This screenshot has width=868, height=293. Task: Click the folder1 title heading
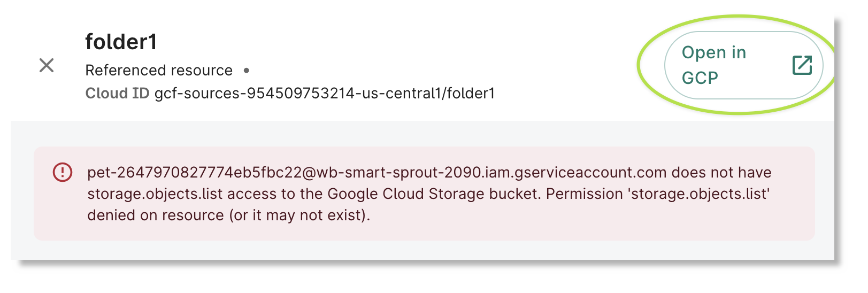click(x=121, y=42)
